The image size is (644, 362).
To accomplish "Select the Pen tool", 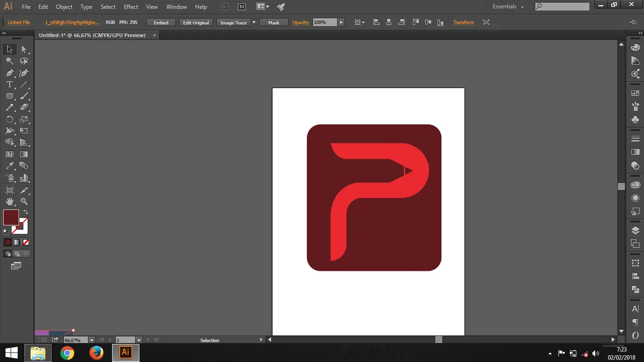I will tap(10, 73).
